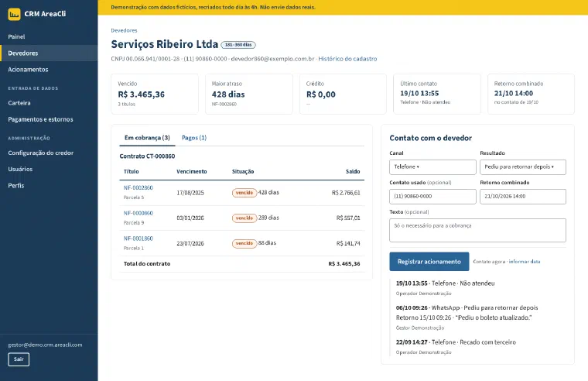Click the Serviços Ribeiro Ltda heading

164,44
